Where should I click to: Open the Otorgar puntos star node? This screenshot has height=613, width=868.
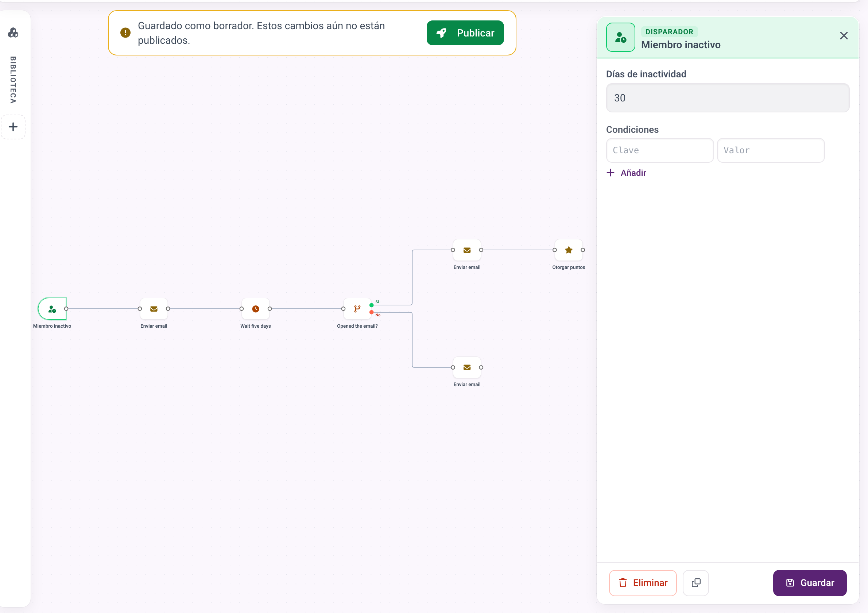[x=569, y=250]
